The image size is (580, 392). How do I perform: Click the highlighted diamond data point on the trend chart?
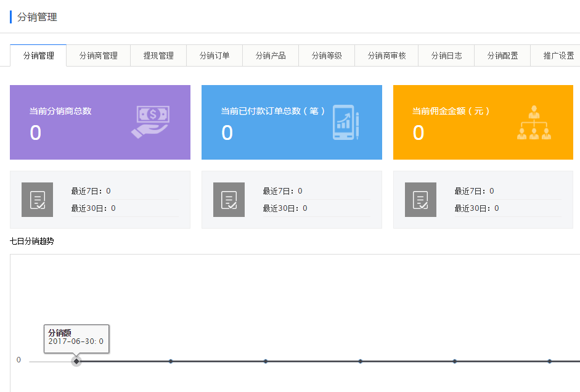[76, 360]
